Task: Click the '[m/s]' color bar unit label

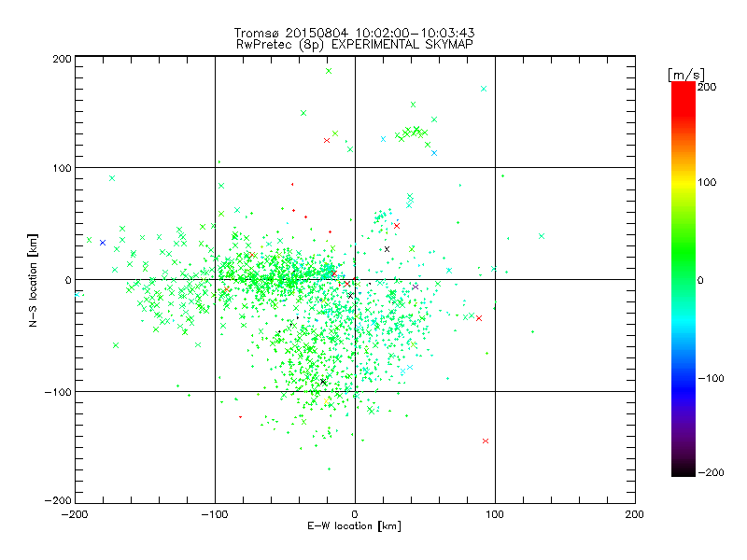Action: (x=685, y=75)
